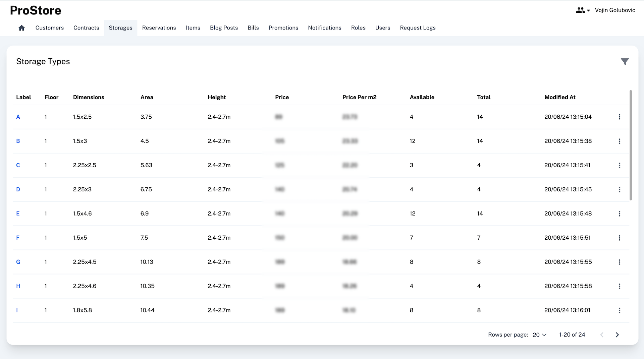Open the Notifications tab
644x359 pixels.
(x=325, y=28)
